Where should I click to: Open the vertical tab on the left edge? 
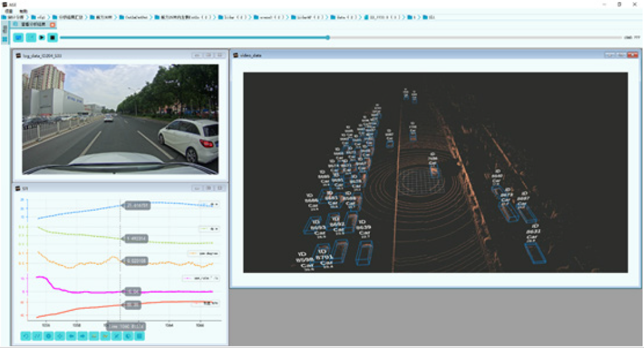pyautogui.click(x=5, y=29)
